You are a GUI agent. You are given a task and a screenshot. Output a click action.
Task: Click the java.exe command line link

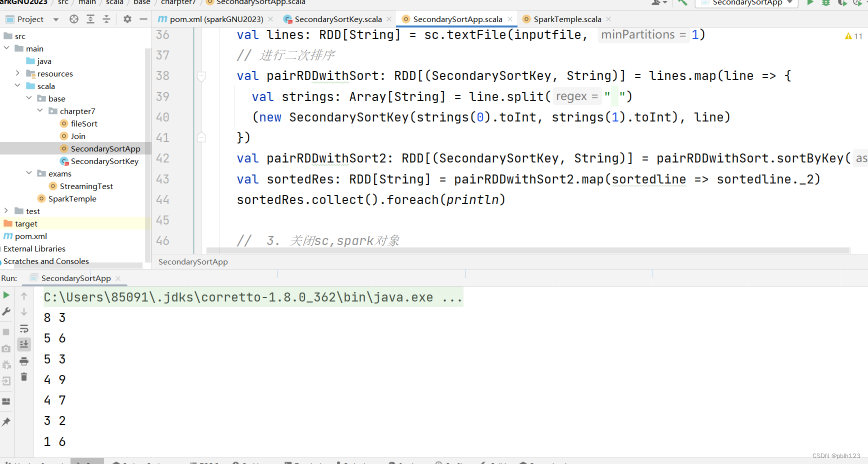coord(253,297)
